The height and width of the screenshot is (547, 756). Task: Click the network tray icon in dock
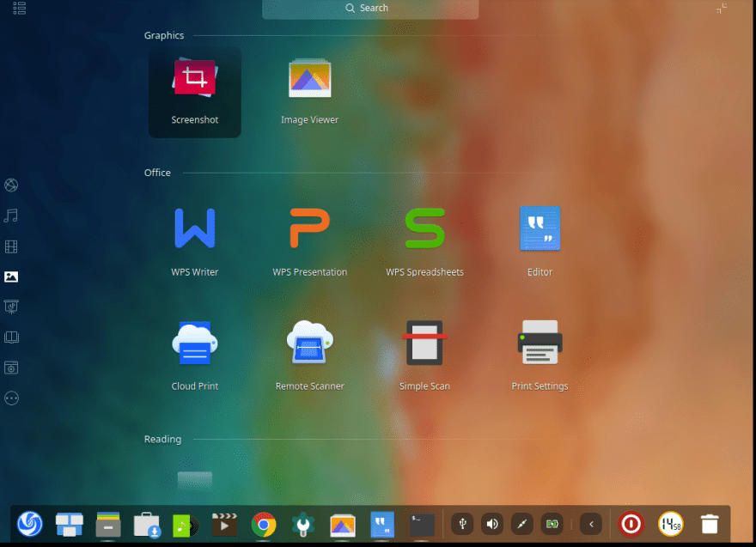522,524
